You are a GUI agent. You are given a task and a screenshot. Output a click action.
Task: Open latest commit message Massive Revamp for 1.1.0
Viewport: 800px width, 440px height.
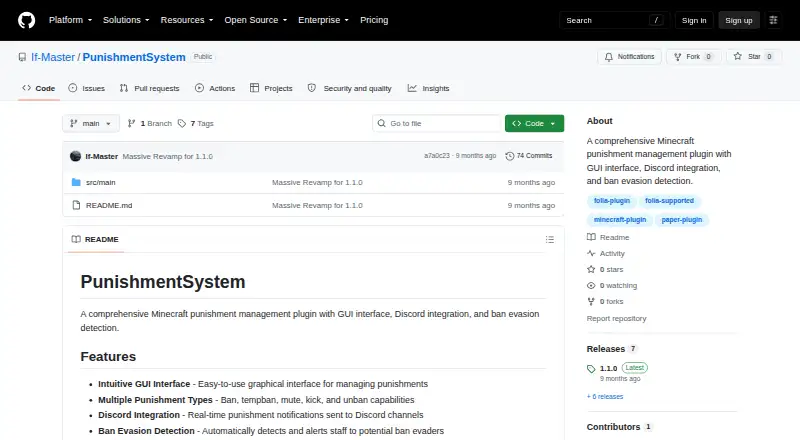167,156
